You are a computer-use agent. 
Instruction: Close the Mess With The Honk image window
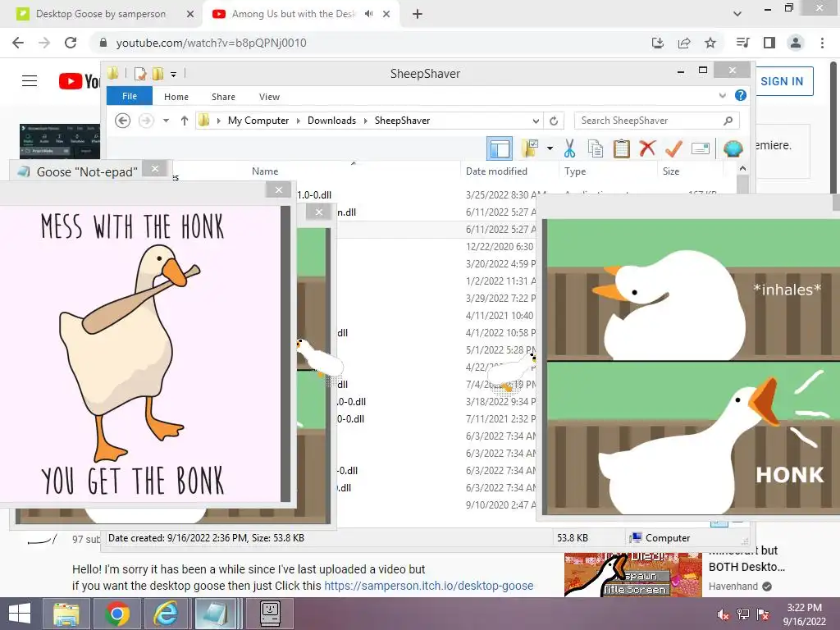click(x=279, y=189)
